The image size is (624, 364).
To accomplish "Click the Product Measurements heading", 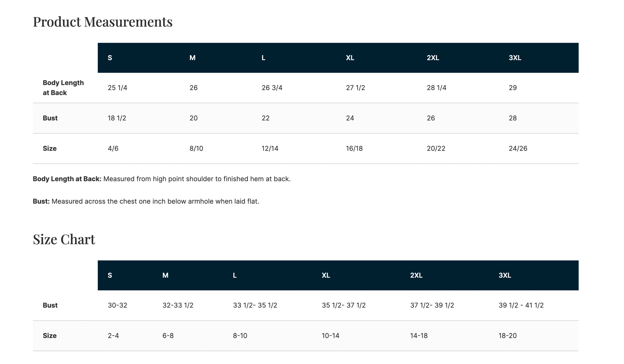I will tap(103, 21).
